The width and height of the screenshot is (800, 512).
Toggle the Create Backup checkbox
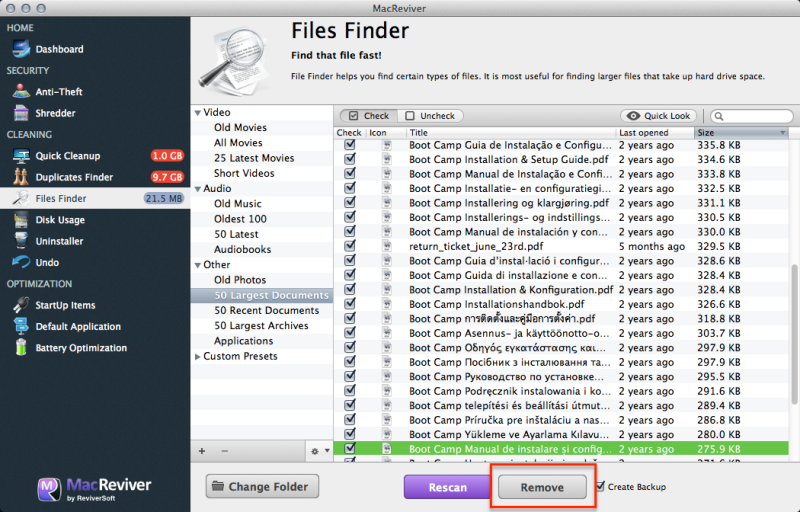click(601, 486)
